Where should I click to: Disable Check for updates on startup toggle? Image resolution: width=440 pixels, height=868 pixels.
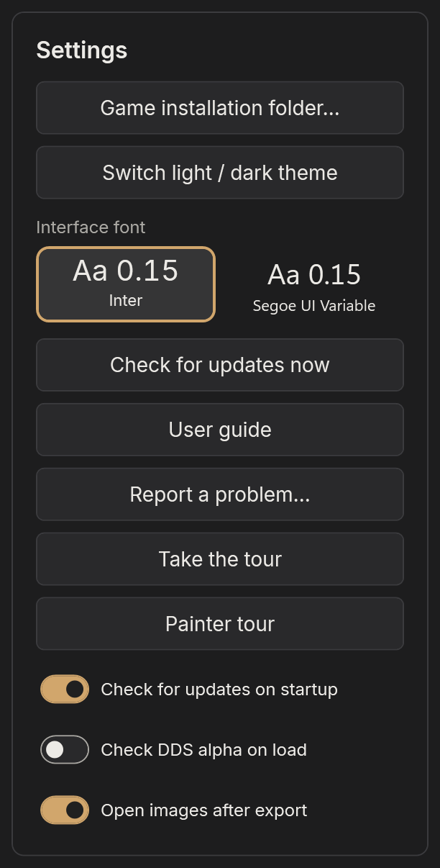tap(65, 690)
